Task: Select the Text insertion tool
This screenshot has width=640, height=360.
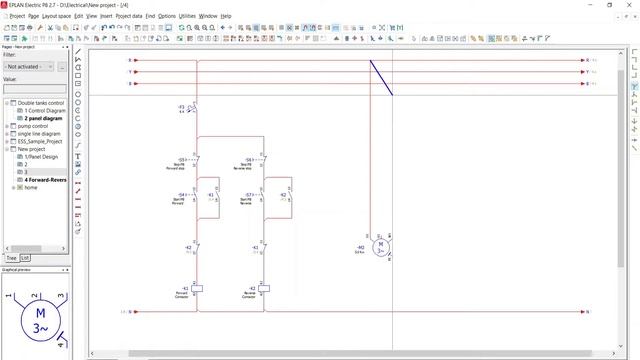Action: tap(78, 156)
